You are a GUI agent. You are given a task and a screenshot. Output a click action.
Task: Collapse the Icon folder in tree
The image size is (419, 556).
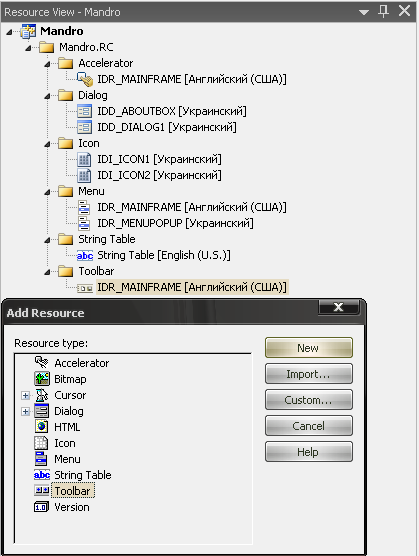pyautogui.click(x=47, y=144)
